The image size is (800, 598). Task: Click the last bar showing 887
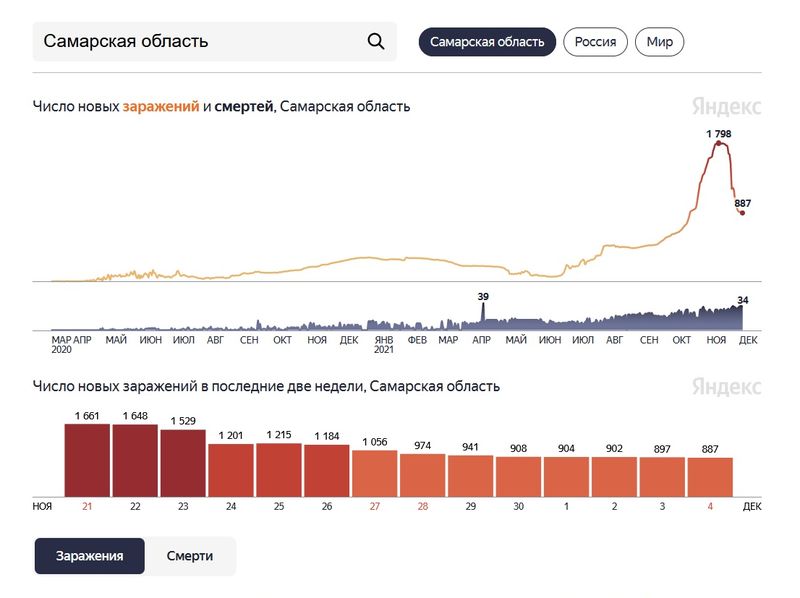click(x=710, y=477)
